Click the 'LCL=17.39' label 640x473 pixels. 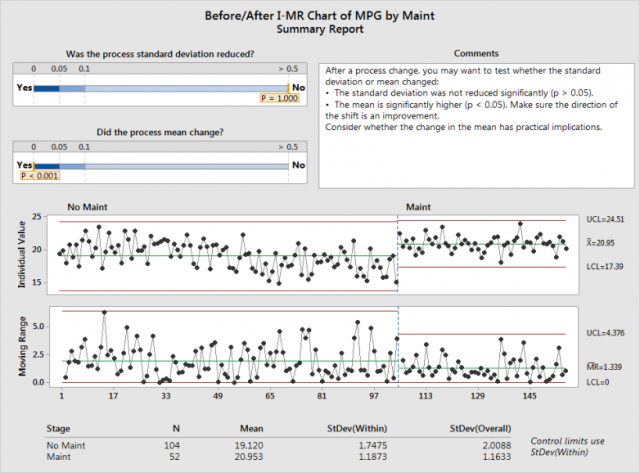pos(605,266)
